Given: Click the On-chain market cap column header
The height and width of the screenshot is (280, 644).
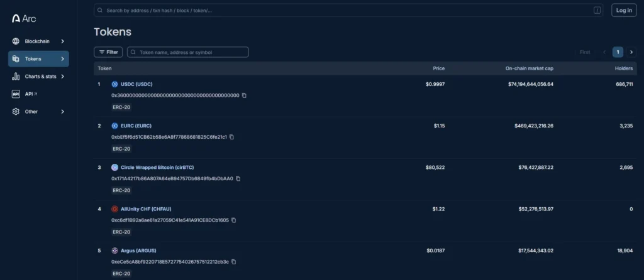Looking at the screenshot, I should [530, 68].
